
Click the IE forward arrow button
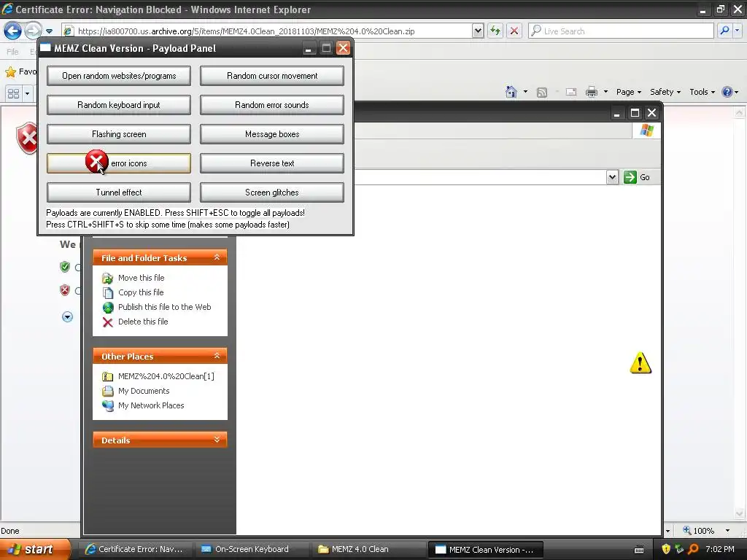click(33, 31)
